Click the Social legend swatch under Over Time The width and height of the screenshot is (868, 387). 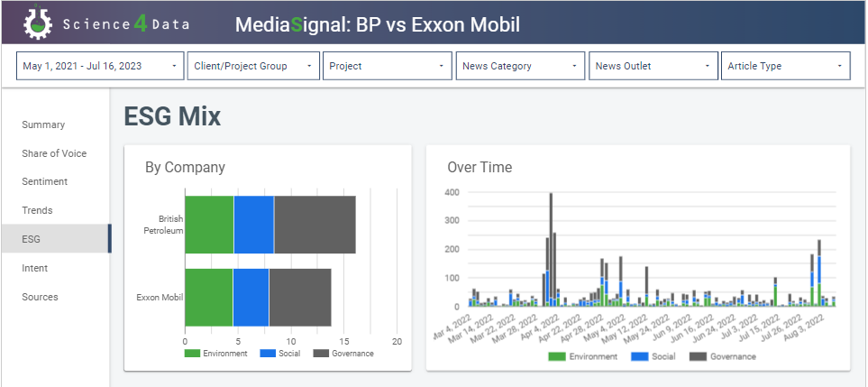(639, 356)
